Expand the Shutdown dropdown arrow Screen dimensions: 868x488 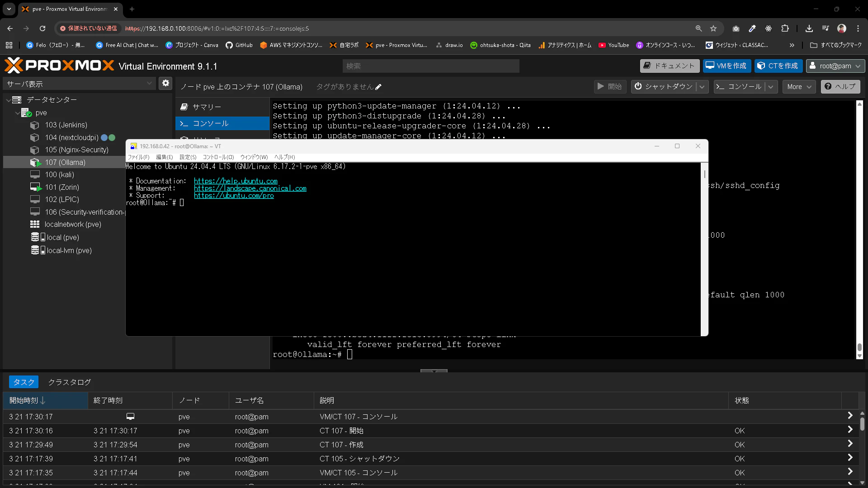coord(702,87)
